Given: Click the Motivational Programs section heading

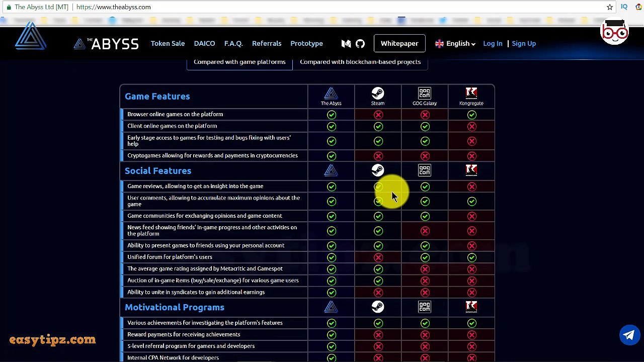Looking at the screenshot, I should pyautogui.click(x=175, y=308).
